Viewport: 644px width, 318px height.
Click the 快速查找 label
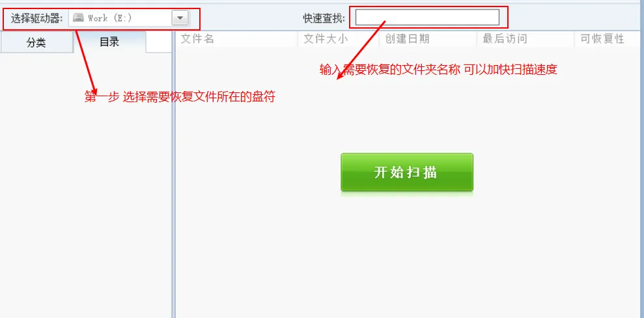click(324, 18)
